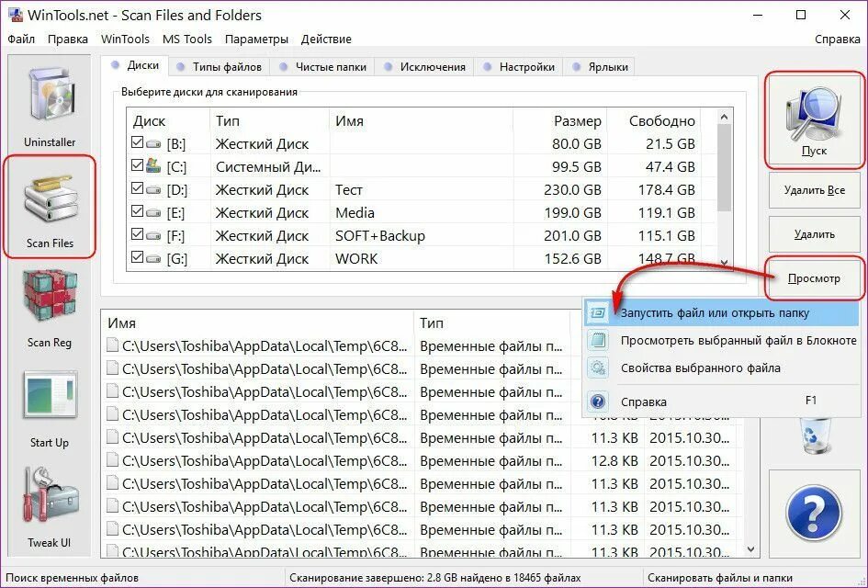Image resolution: width=868 pixels, height=588 pixels.
Task: Open the Правка menu
Action: coord(68,39)
